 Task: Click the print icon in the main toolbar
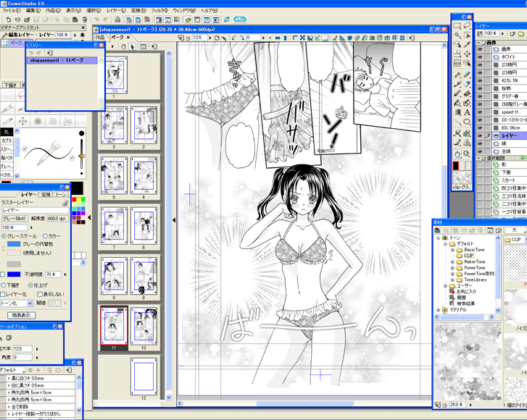pyautogui.click(x=117, y=20)
